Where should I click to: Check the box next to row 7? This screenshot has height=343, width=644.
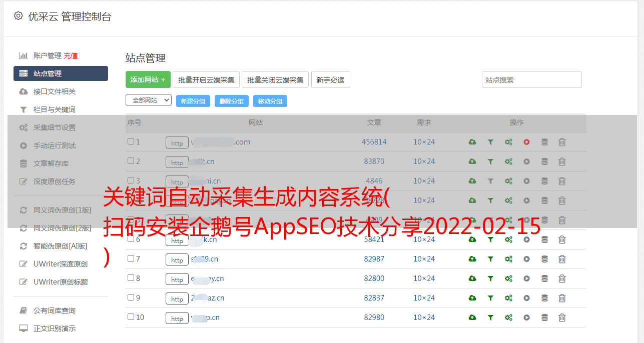click(131, 258)
